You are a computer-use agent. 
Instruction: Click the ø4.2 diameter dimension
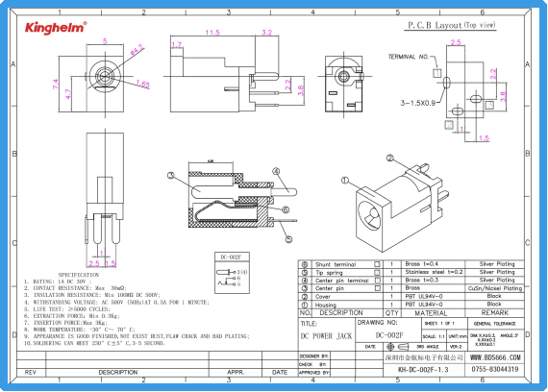point(137,50)
